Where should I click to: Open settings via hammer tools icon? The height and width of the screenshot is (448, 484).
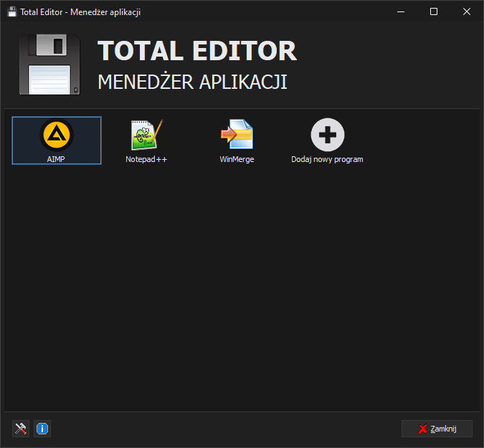21,429
